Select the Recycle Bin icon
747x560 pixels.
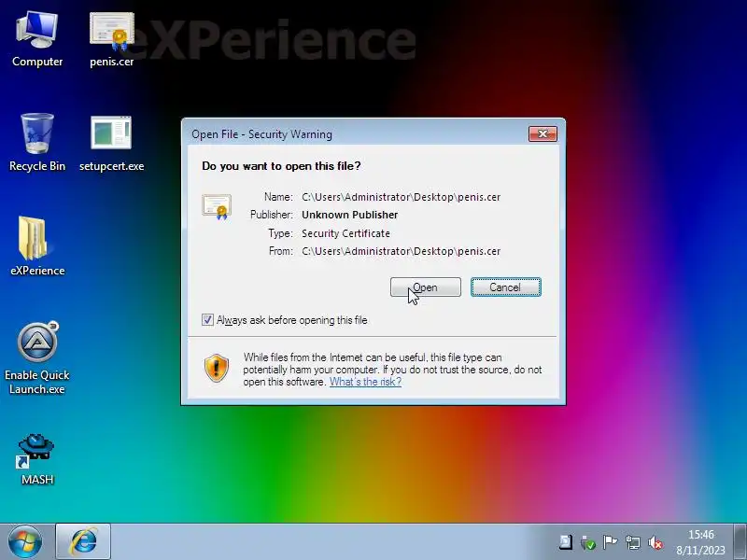[x=37, y=143]
